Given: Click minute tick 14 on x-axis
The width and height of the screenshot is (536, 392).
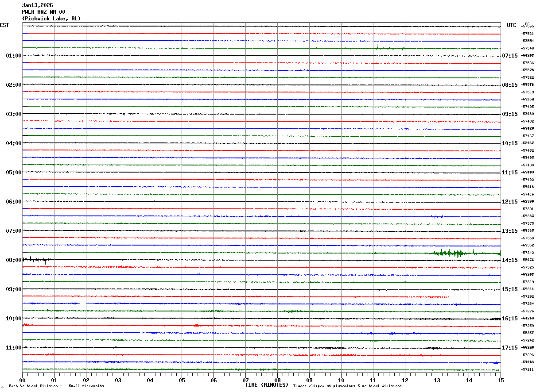Looking at the screenshot, I should pos(469,380).
